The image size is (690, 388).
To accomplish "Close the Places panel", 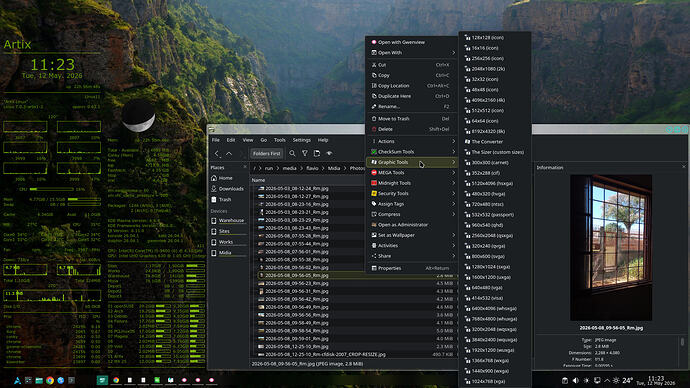I will click(245, 167).
